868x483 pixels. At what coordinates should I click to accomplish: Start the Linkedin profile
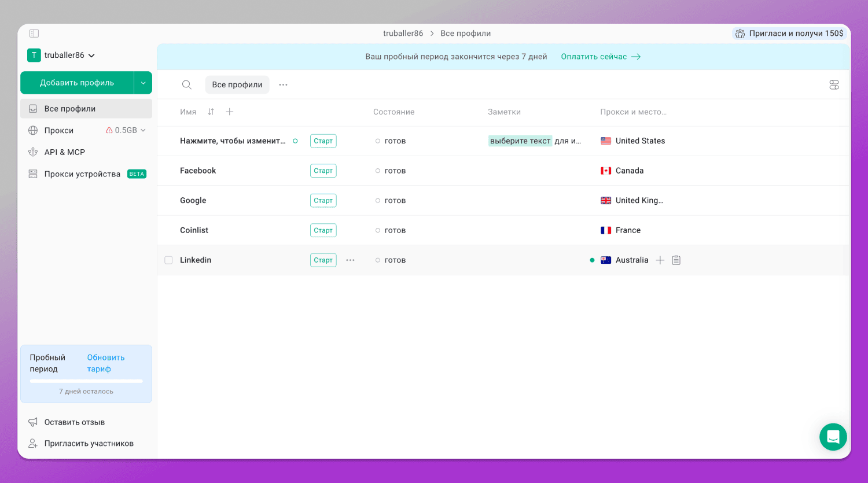(x=323, y=260)
